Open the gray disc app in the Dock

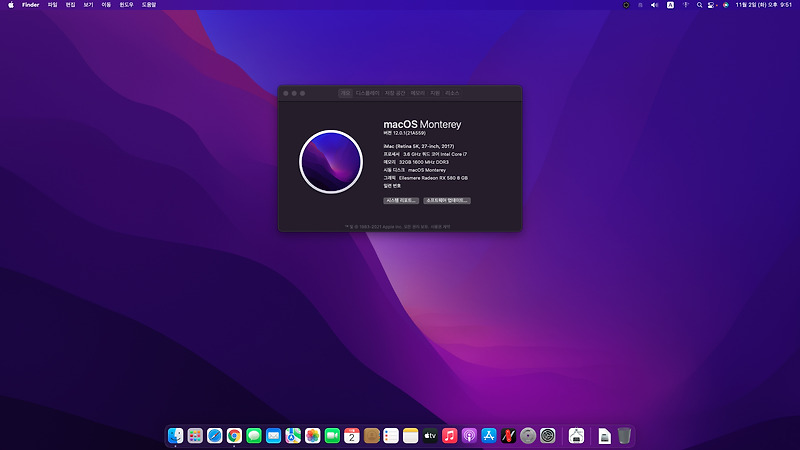coord(528,436)
